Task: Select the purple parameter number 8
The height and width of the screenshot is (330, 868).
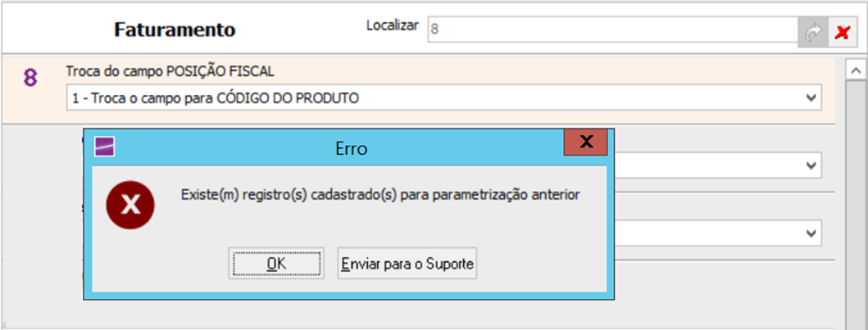Action: pyautogui.click(x=30, y=79)
